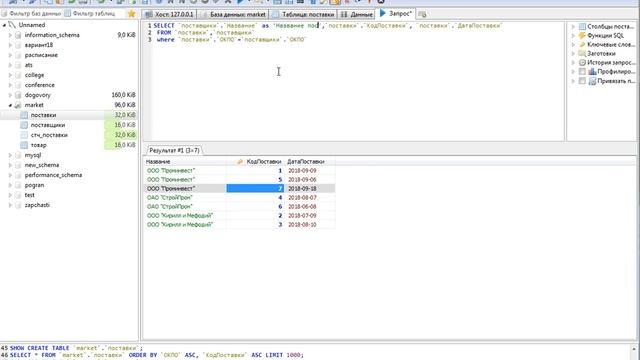Click the SHOW CREATE TABLE log line

(x=76, y=348)
